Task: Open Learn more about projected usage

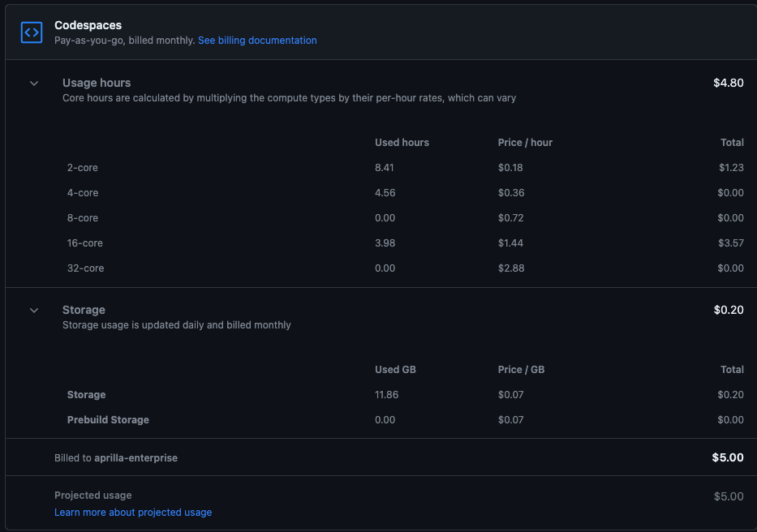Action: click(x=133, y=513)
